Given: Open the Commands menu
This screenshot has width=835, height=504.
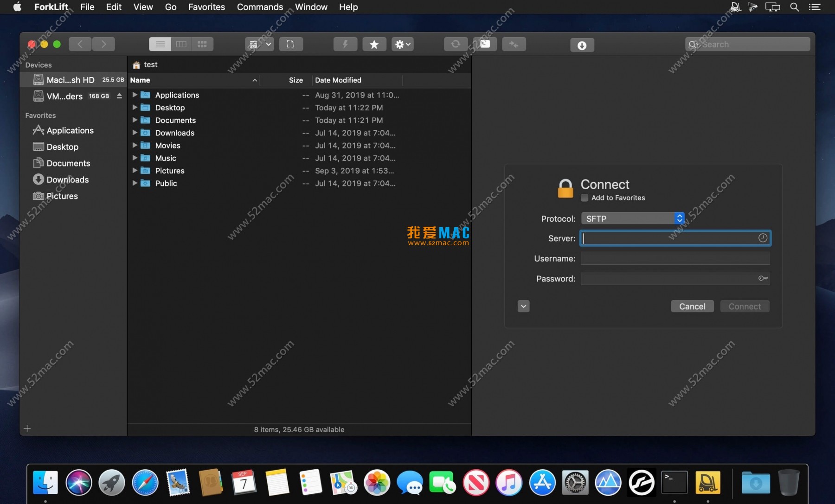Looking at the screenshot, I should click(x=260, y=7).
